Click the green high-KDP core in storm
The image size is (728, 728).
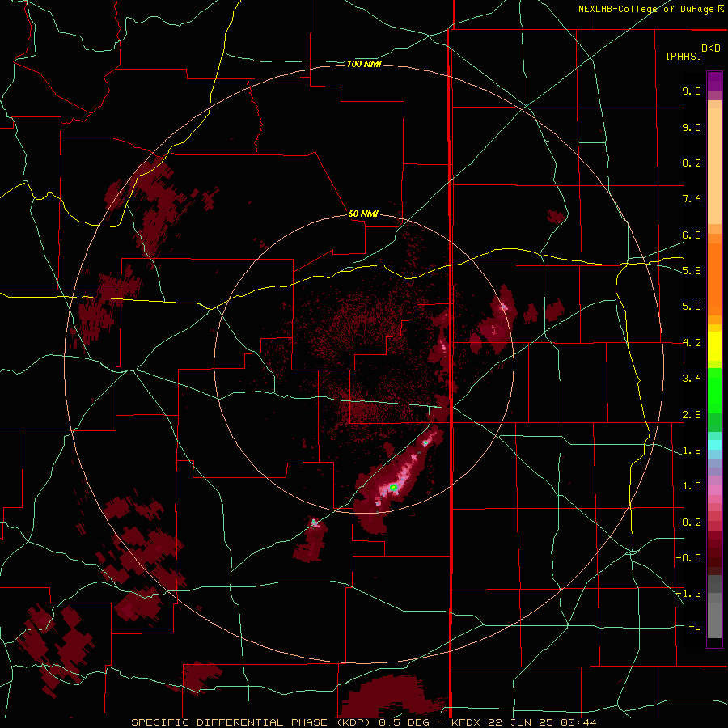[x=393, y=487]
